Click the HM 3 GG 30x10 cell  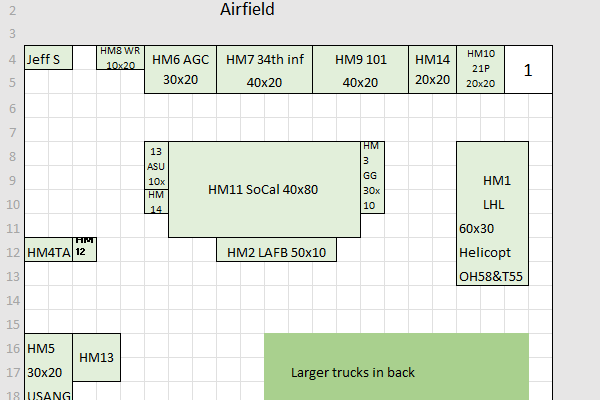pos(371,177)
